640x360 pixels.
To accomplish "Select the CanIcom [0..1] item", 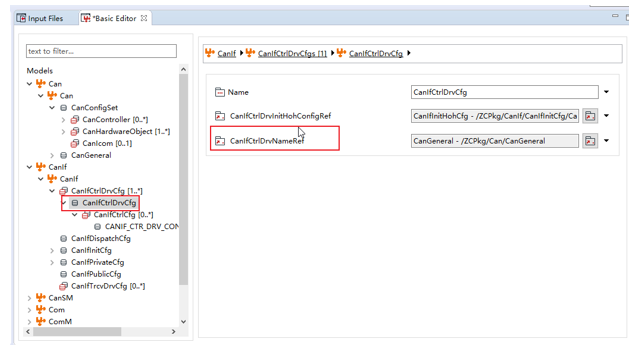I will [x=107, y=143].
